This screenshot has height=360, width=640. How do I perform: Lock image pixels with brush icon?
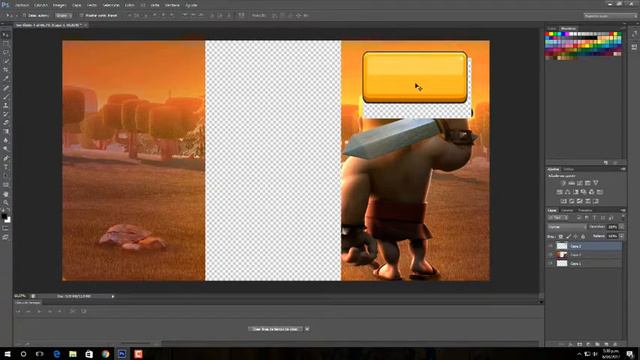(x=568, y=236)
